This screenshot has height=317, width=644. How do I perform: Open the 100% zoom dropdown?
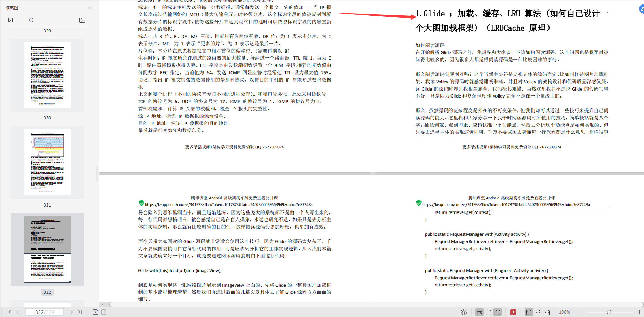tap(566, 312)
